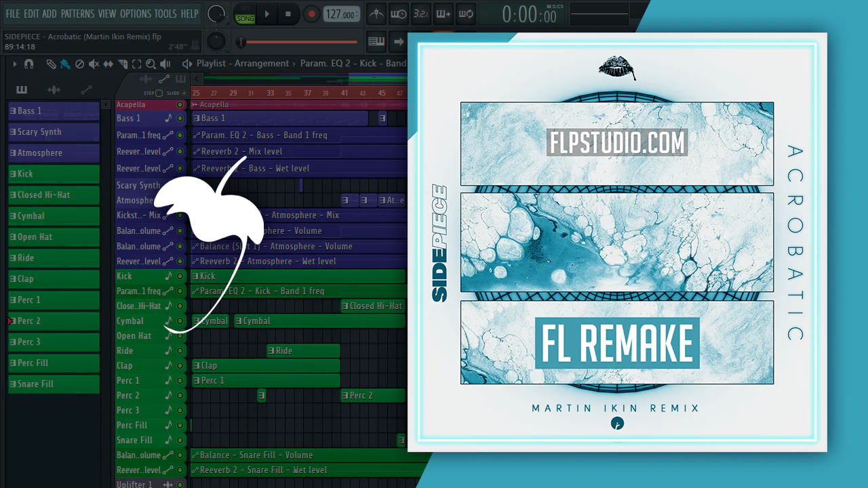868x488 pixels.
Task: Open the FILE menu
Action: click(13, 14)
